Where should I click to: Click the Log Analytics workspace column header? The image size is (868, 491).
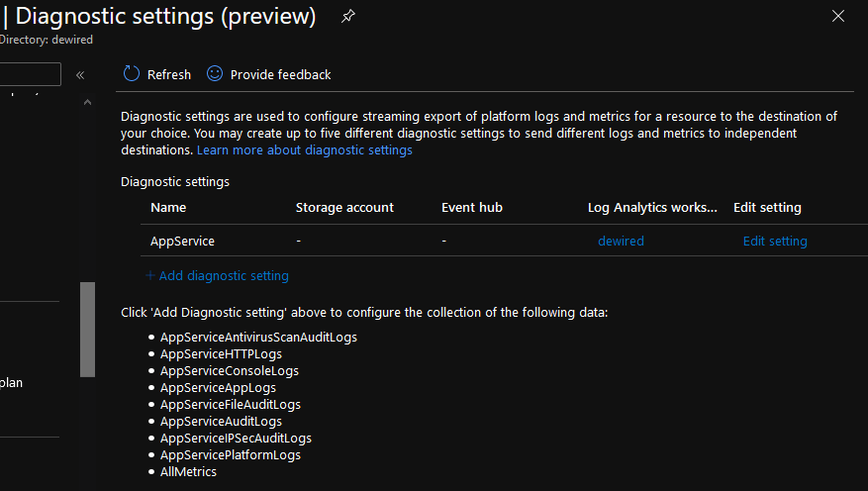652,207
